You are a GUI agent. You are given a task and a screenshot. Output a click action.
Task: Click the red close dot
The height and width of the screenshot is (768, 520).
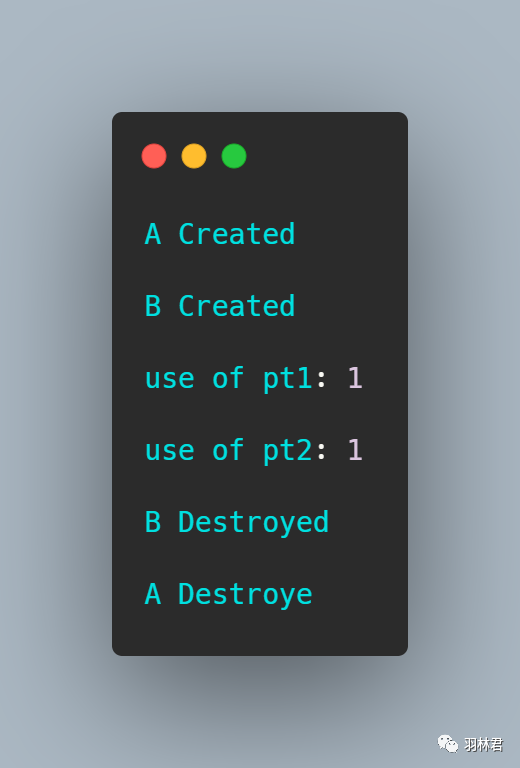[154, 156]
